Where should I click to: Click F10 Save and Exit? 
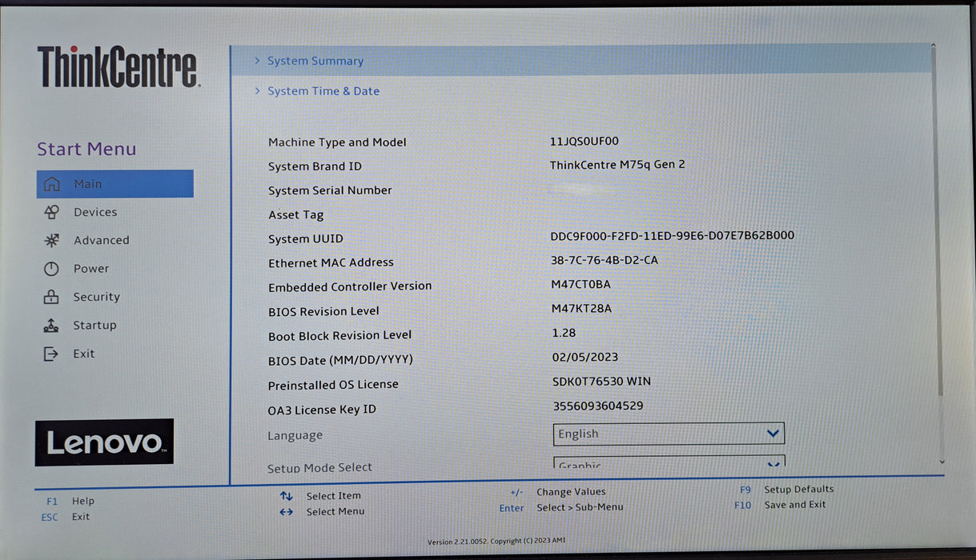point(780,505)
